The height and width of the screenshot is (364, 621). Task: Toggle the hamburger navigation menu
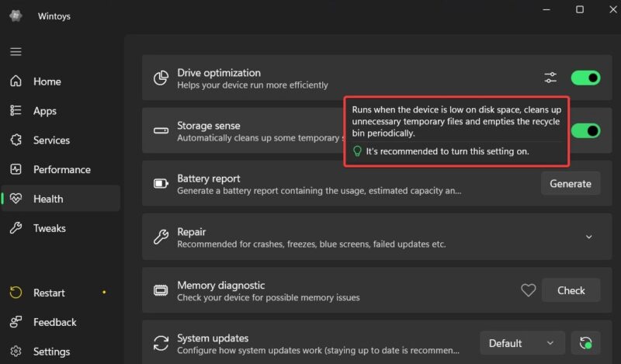16,51
